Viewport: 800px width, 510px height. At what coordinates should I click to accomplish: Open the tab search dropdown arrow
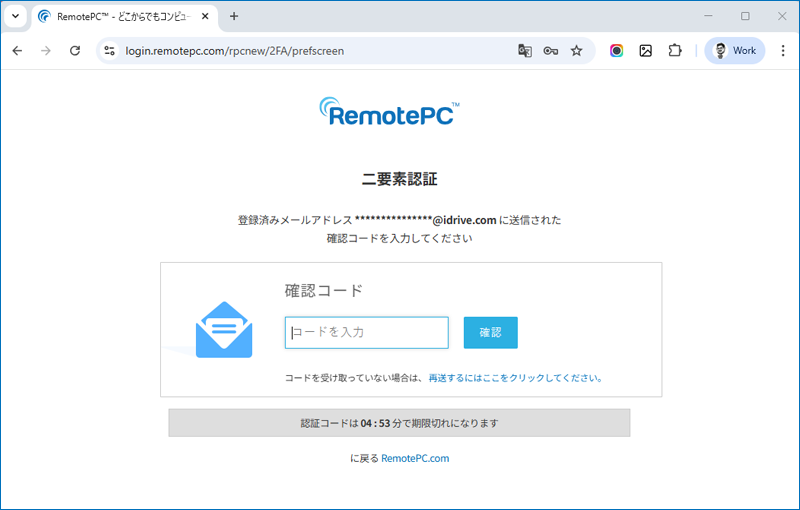(x=15, y=16)
